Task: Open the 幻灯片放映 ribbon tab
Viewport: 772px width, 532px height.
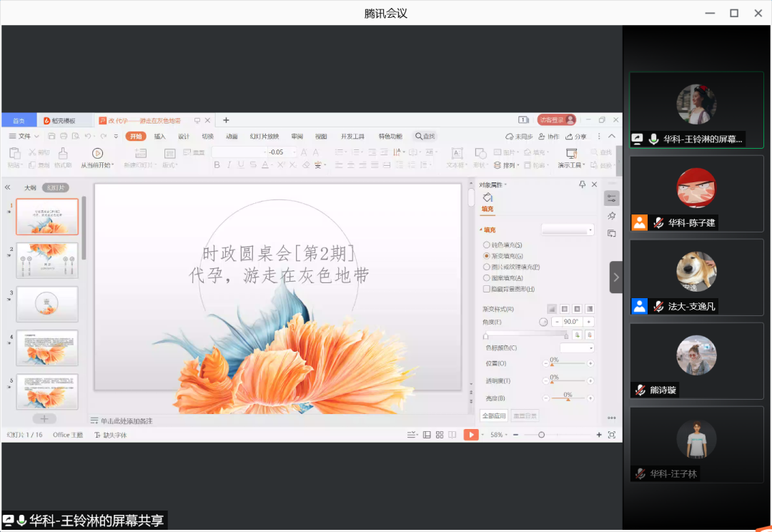Action: [264, 137]
